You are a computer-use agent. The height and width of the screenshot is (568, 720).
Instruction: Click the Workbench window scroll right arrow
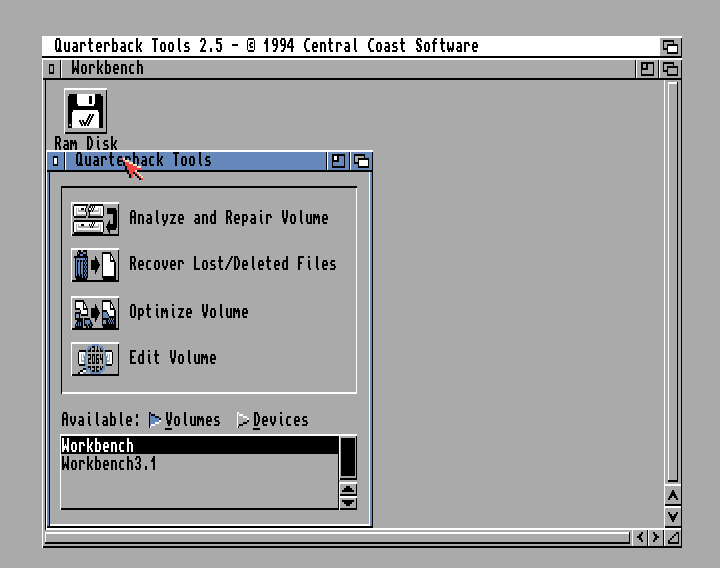click(656, 537)
